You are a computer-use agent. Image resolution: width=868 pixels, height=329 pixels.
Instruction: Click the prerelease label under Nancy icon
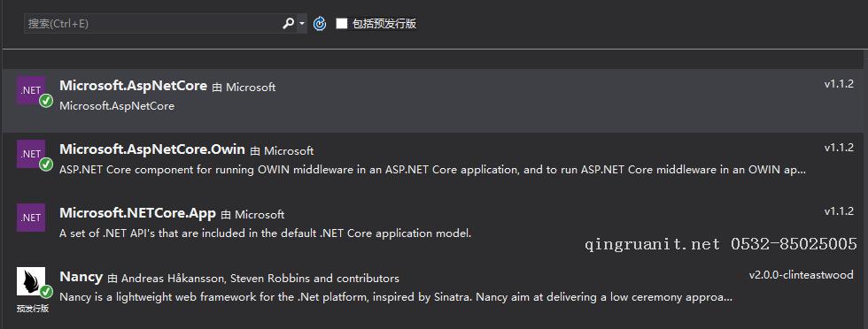pos(33,309)
